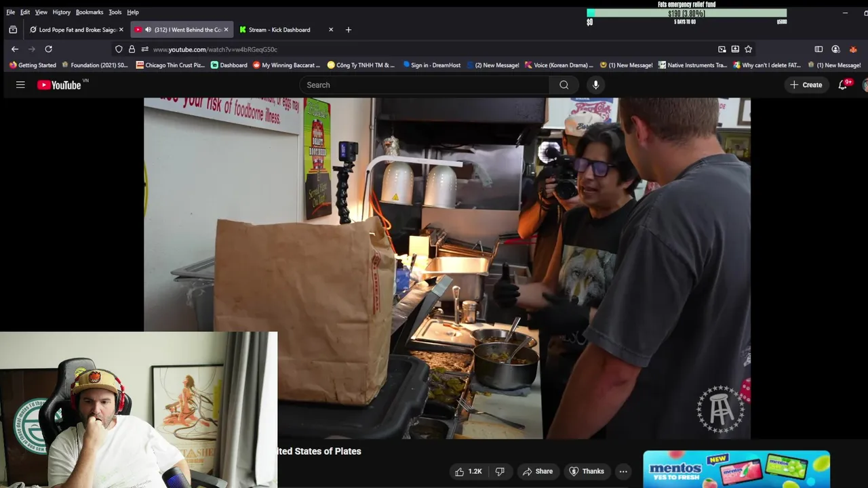Dislike the video with thumbs-down
Viewport: 868px width, 488px height.
[x=500, y=471]
